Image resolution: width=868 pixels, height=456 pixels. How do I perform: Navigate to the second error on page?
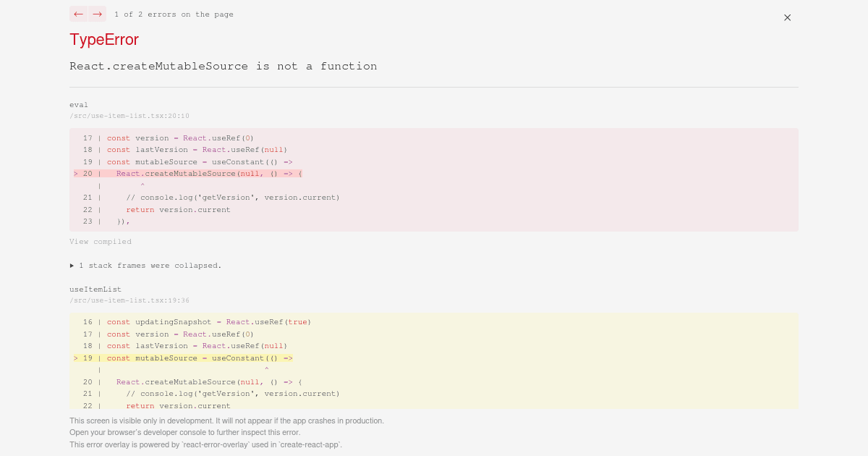pos(97,14)
